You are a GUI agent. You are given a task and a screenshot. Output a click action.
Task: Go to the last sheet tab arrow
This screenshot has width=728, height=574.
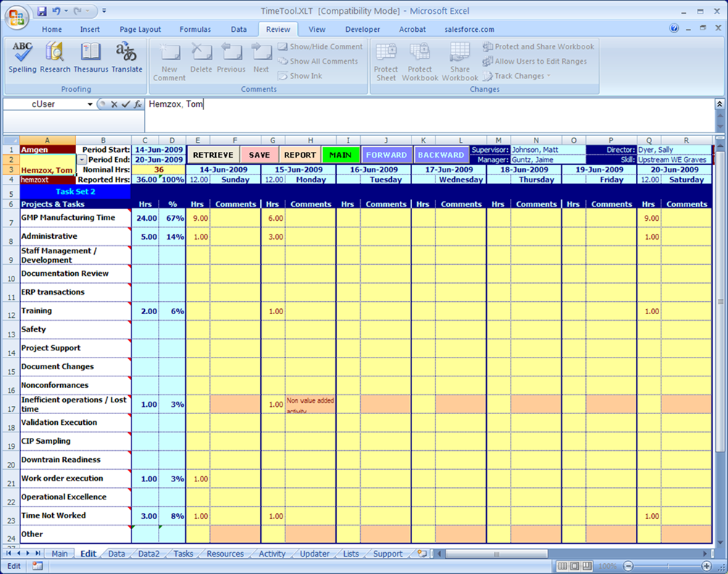[x=38, y=554]
